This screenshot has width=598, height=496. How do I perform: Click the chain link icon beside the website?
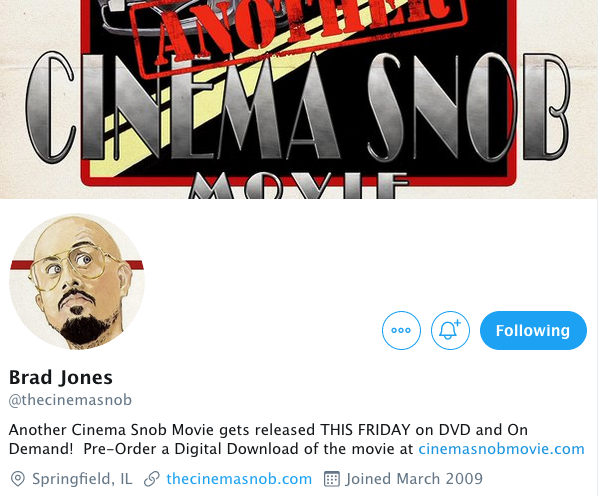(x=151, y=479)
